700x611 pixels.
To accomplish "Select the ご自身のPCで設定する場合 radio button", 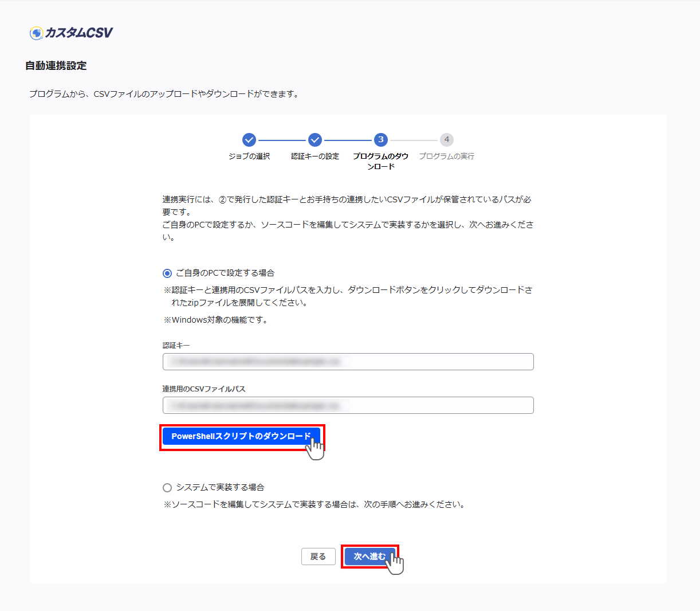I will tap(167, 273).
